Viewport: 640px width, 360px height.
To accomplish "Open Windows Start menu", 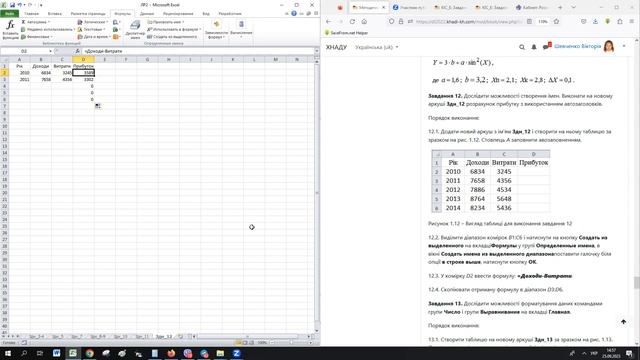I will 7,353.
